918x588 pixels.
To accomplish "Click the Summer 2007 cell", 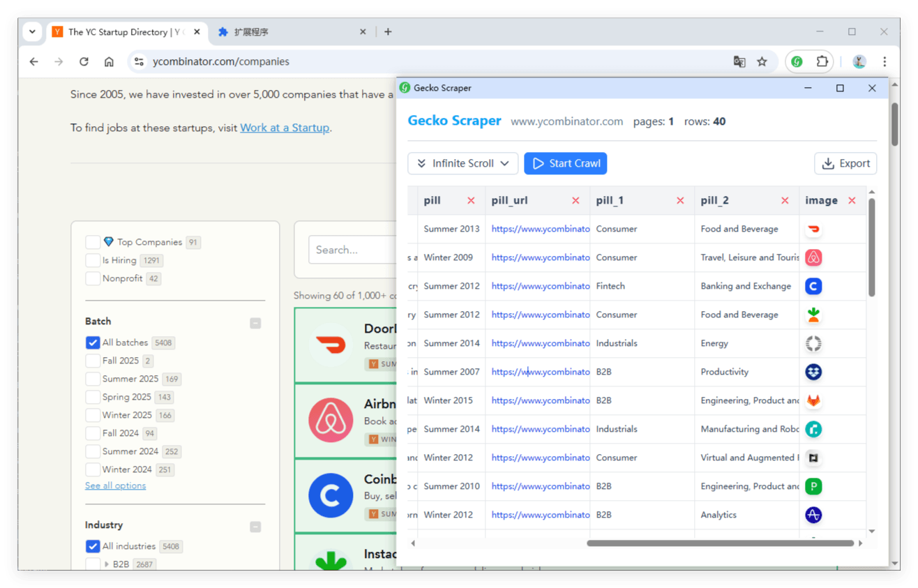I will pyautogui.click(x=452, y=372).
